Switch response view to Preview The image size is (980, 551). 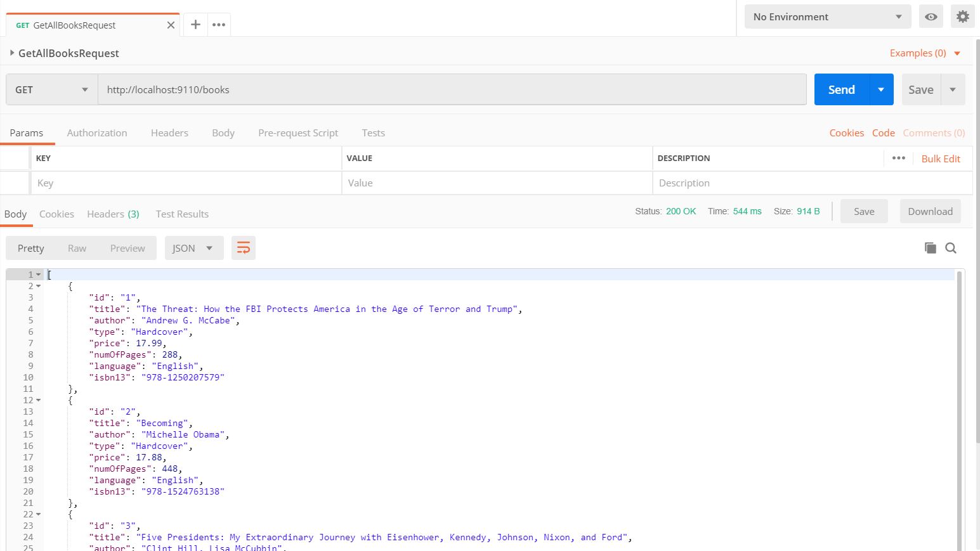tap(127, 248)
